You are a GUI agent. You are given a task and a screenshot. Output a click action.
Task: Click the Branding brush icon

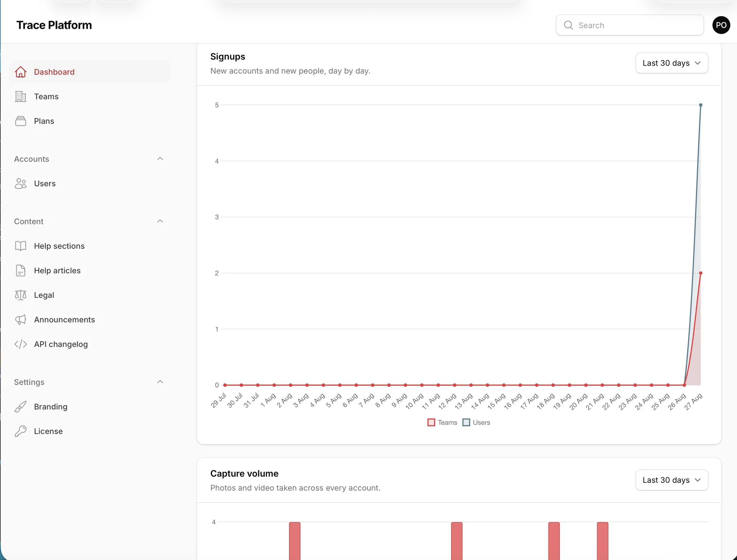click(x=21, y=407)
